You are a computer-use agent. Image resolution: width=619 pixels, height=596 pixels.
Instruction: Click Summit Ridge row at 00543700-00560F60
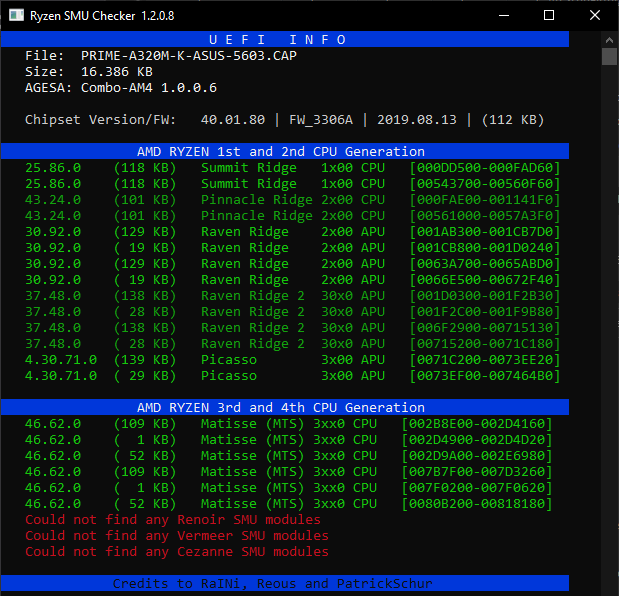293,184
